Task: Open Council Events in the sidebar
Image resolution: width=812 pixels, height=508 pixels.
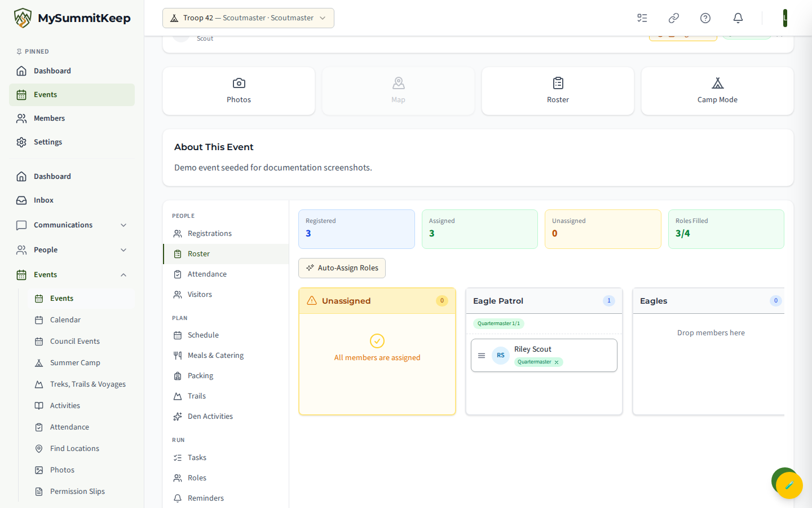Action: point(81,341)
